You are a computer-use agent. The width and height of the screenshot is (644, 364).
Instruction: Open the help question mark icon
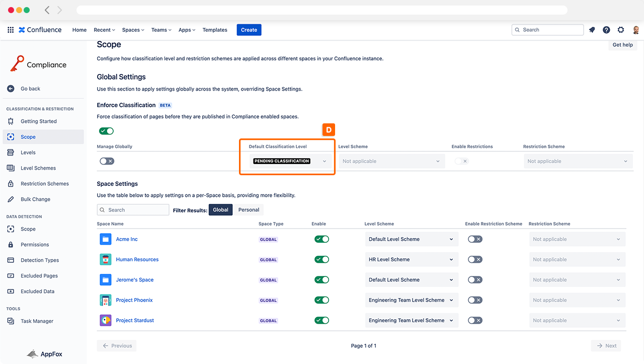pyautogui.click(x=606, y=30)
